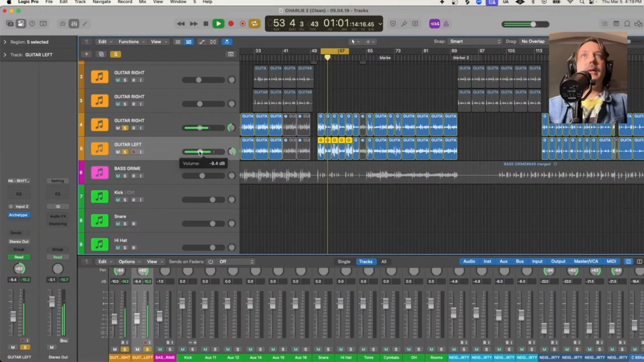Expand the Region 5 selected inspector section

click(5, 42)
